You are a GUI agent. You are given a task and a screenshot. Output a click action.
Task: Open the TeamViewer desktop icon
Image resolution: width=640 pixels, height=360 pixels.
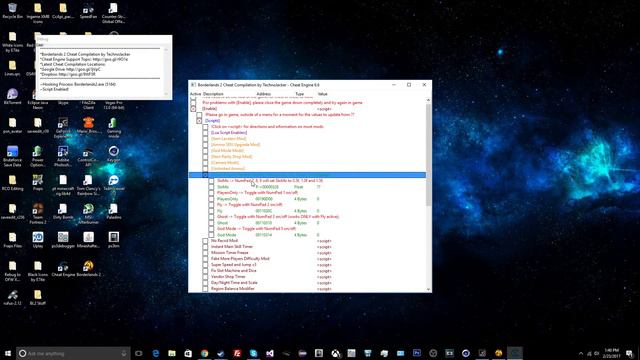(113, 183)
